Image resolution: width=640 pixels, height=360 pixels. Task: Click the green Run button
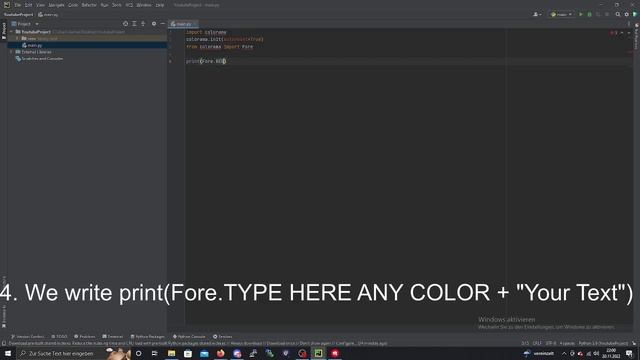[581, 14]
